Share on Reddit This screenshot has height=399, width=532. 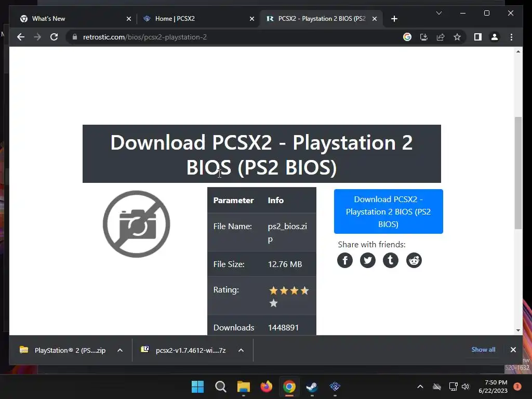coord(414,260)
